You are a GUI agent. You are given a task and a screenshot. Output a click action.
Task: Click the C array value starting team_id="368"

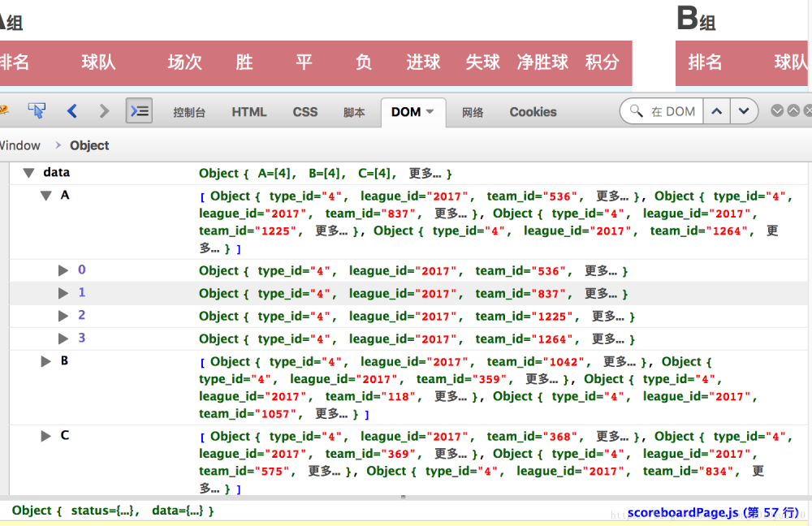[495, 463]
